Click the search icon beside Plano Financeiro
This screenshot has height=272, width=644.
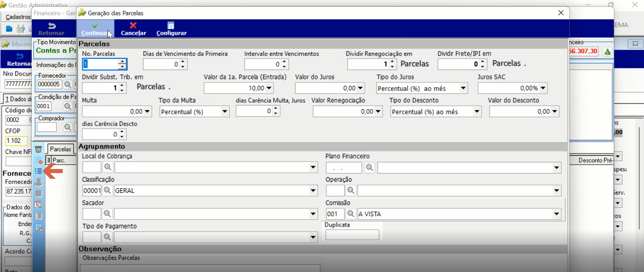pyautogui.click(x=369, y=167)
